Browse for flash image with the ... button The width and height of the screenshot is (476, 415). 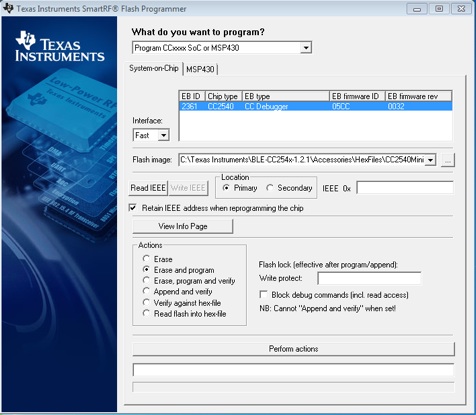click(448, 160)
